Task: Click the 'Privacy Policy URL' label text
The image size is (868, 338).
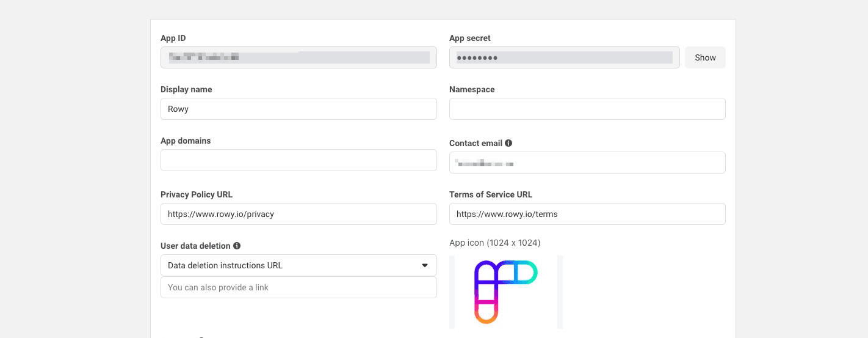Action: tap(197, 194)
